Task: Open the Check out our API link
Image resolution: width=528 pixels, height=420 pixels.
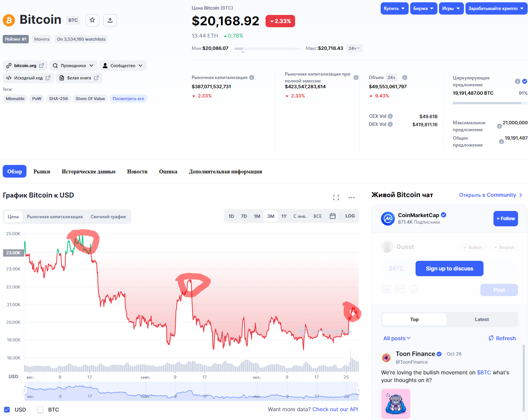Action: click(335, 409)
